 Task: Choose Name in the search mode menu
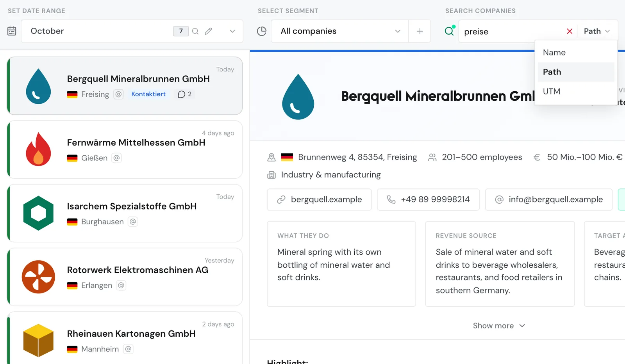[576, 52]
